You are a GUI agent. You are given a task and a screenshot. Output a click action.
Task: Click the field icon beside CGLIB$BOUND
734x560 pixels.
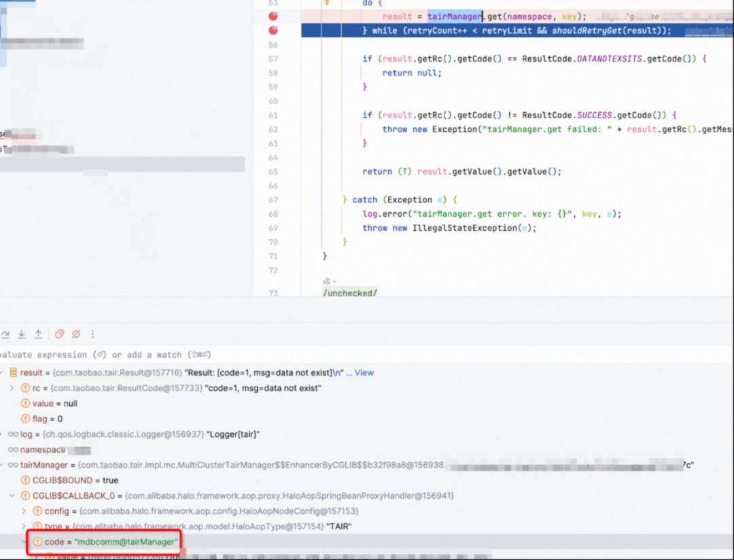click(x=26, y=480)
